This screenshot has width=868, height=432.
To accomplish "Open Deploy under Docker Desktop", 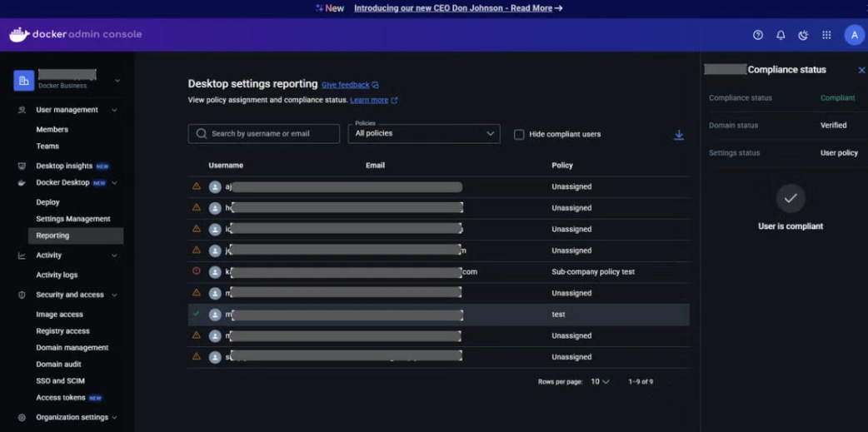I will (47, 202).
